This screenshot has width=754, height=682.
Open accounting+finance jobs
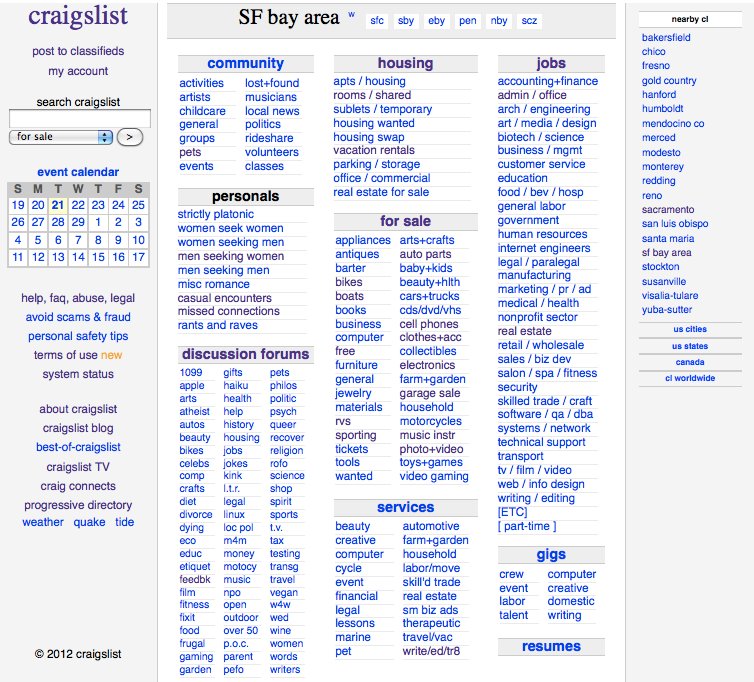548,81
